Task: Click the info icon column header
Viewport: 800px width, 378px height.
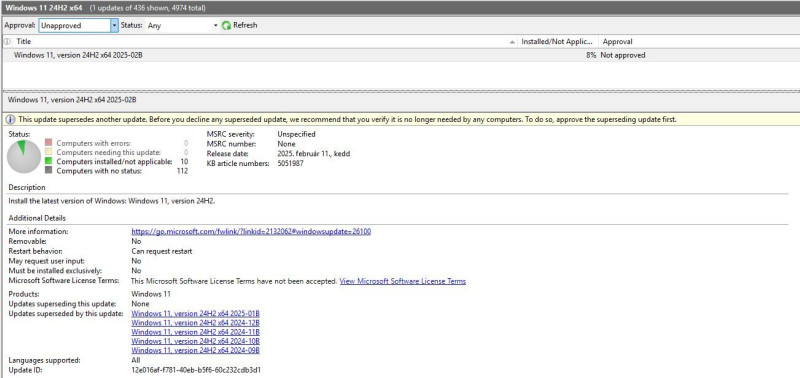Action: click(7, 42)
